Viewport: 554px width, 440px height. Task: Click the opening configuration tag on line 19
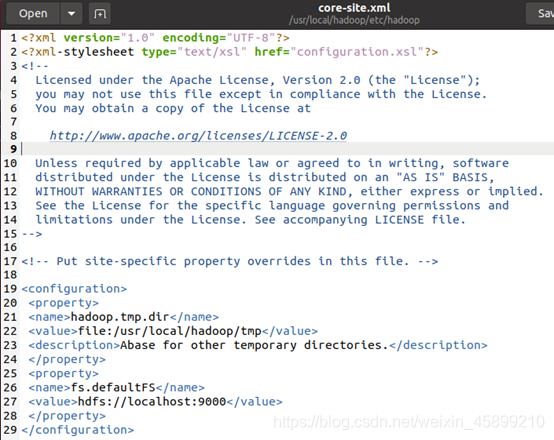click(74, 289)
